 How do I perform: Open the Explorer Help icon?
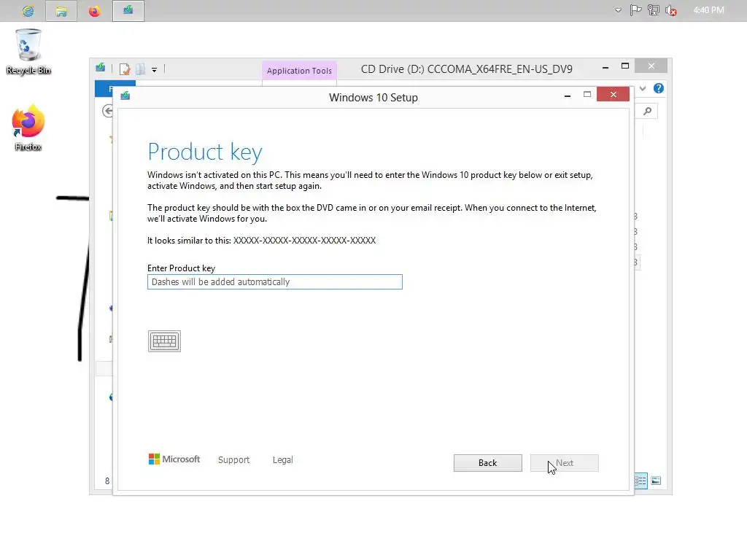(659, 88)
